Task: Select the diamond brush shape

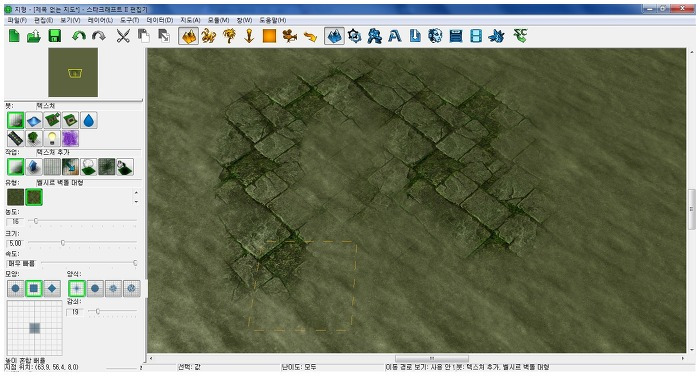Action: (x=52, y=288)
